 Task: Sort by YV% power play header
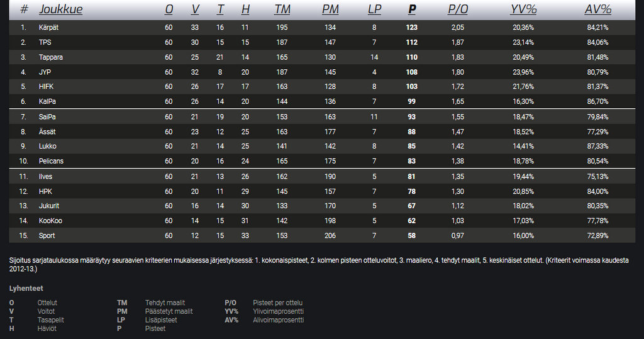coord(523,9)
